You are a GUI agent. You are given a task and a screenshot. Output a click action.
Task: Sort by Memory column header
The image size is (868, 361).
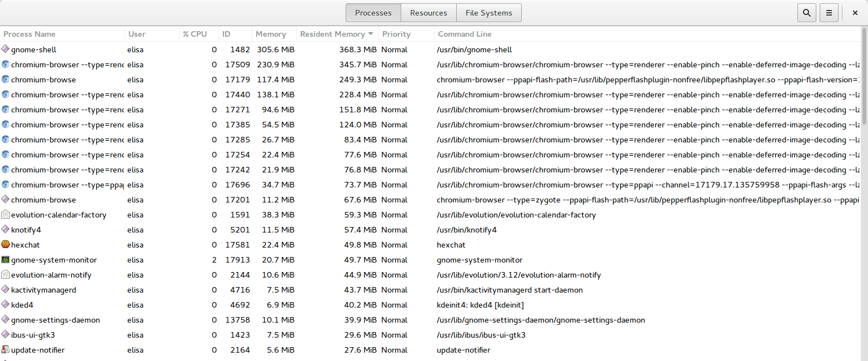click(x=274, y=34)
